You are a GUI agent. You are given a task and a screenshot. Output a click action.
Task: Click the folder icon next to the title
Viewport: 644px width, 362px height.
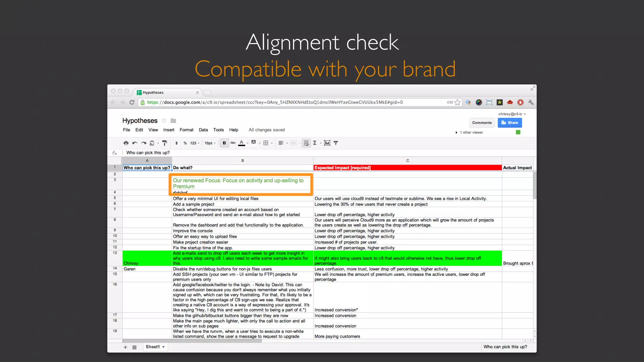pos(173,121)
